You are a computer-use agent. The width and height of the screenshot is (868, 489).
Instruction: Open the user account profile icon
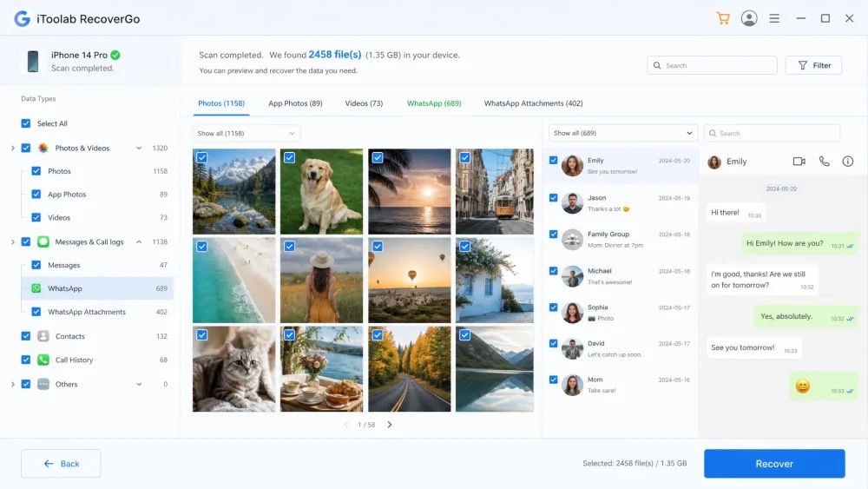[749, 18]
